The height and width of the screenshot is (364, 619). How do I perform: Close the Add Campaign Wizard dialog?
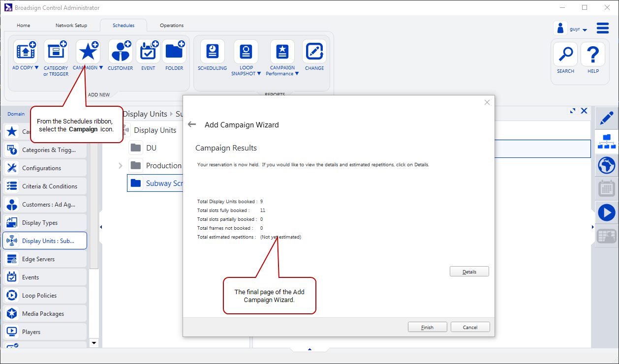(x=487, y=102)
